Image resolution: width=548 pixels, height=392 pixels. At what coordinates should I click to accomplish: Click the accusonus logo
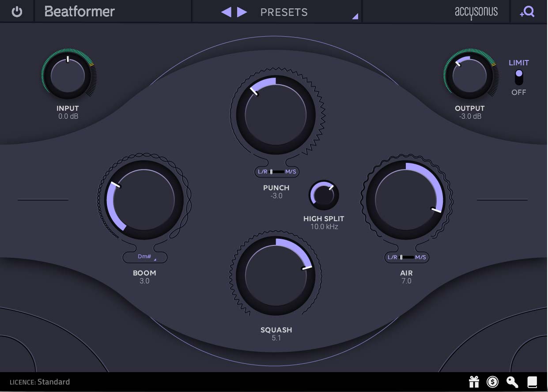(476, 12)
